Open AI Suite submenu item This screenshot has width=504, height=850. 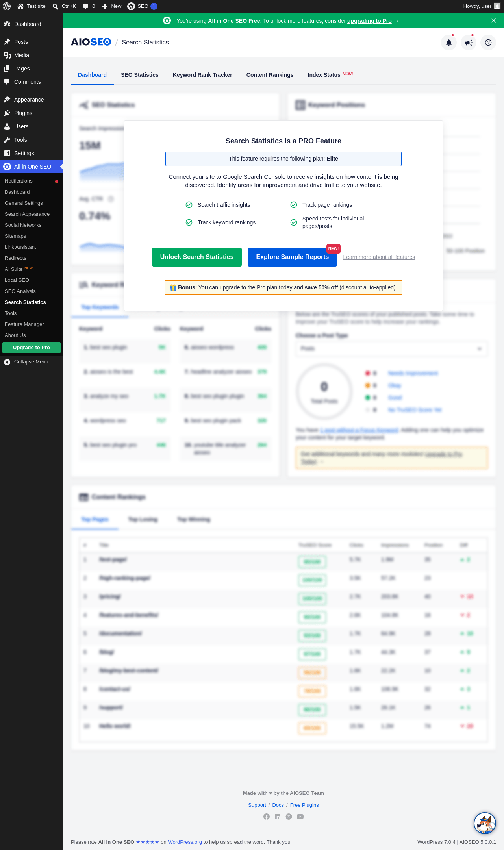point(31,269)
